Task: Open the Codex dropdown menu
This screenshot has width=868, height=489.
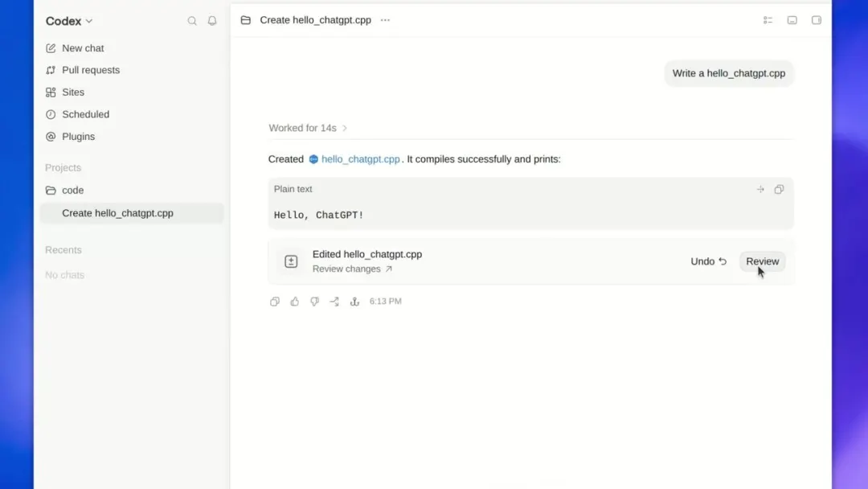Action: coord(69,21)
